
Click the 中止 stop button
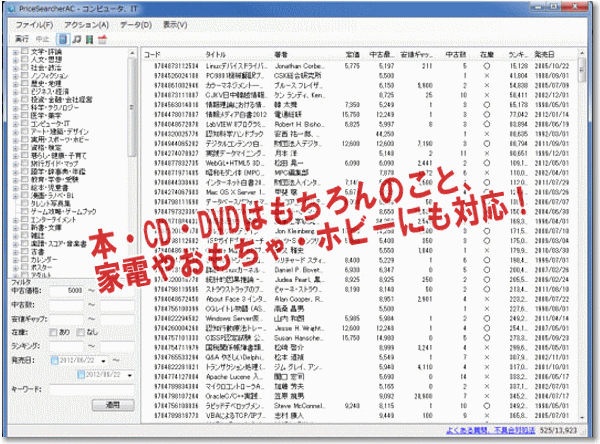pos(42,39)
